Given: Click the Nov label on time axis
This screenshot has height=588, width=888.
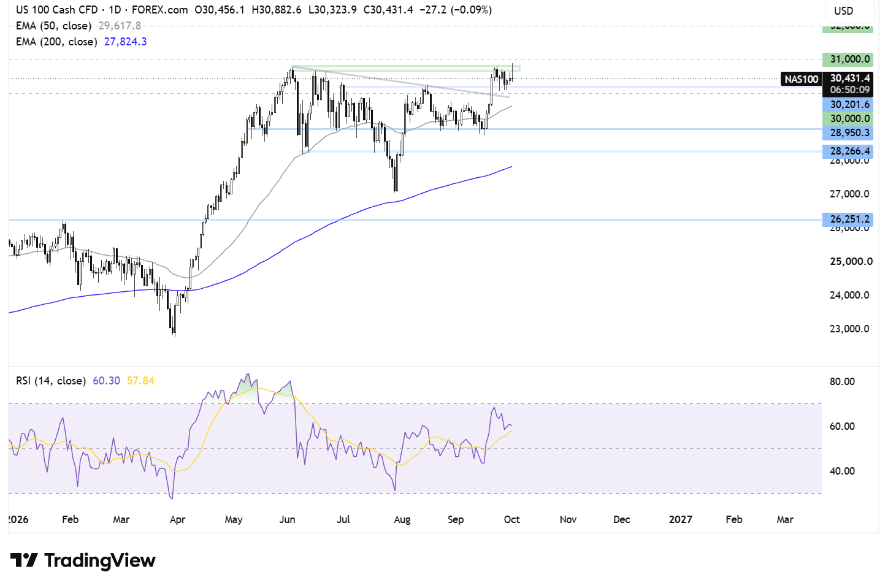Looking at the screenshot, I should (568, 519).
